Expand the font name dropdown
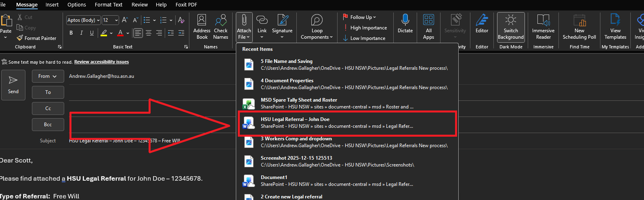The width and height of the screenshot is (644, 200). pos(98,20)
